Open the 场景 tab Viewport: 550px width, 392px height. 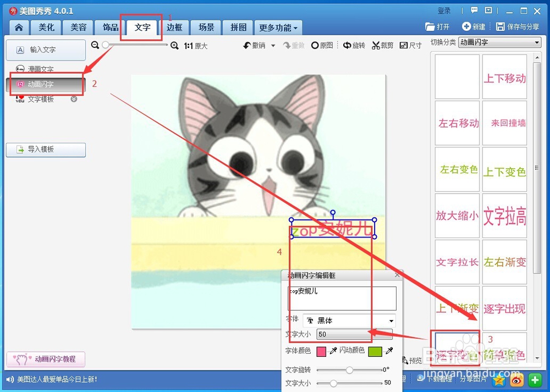tap(206, 27)
